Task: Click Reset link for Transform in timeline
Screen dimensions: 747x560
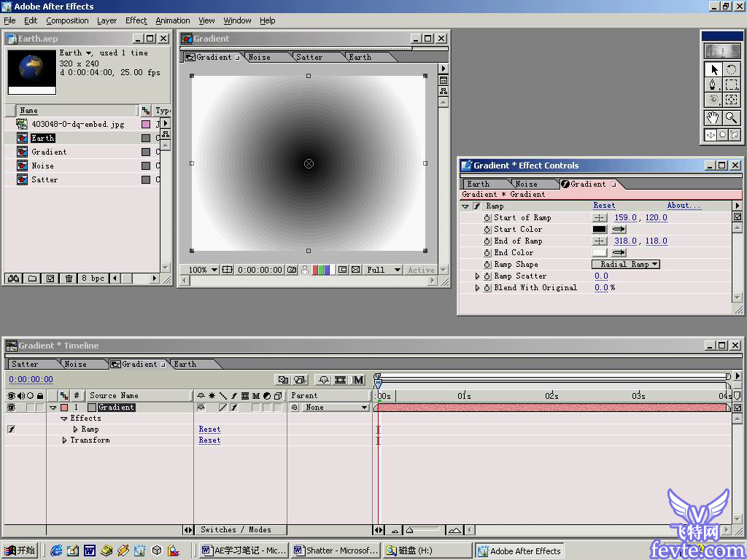Action: pos(209,440)
